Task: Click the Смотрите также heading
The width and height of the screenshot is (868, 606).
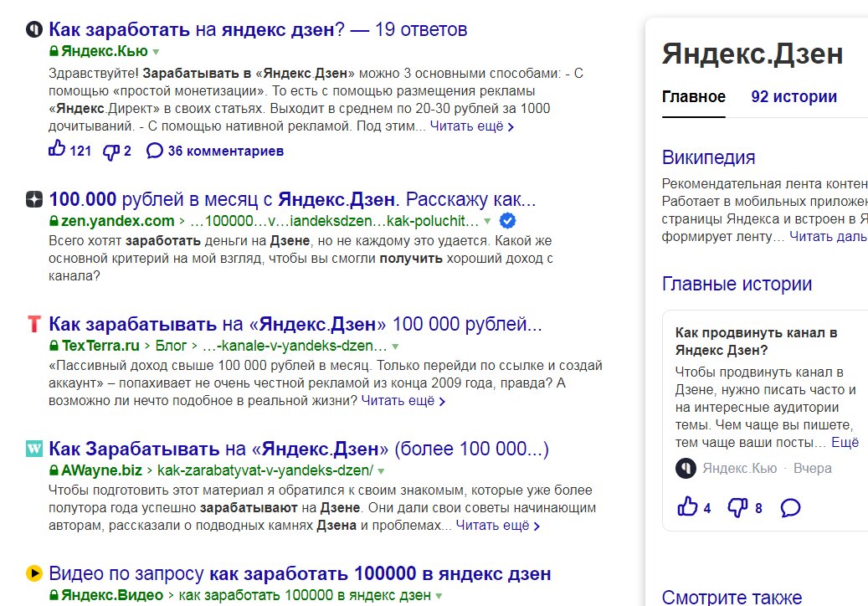Action: [x=732, y=597]
